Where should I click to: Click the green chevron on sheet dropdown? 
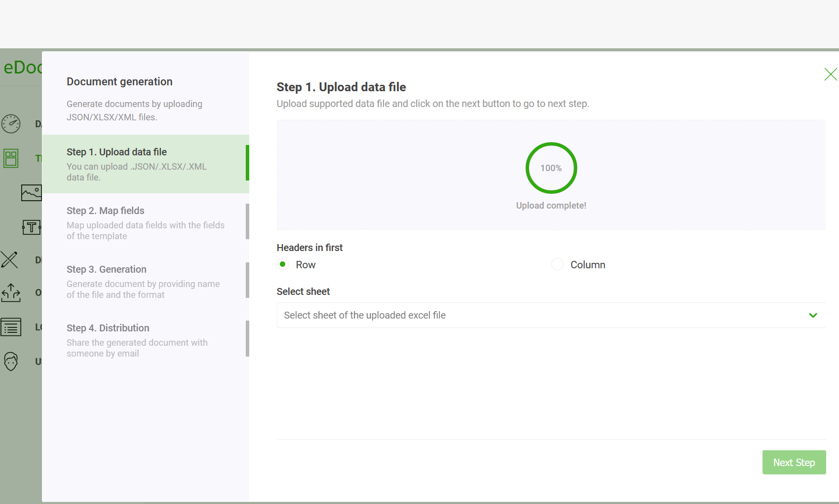(x=813, y=316)
